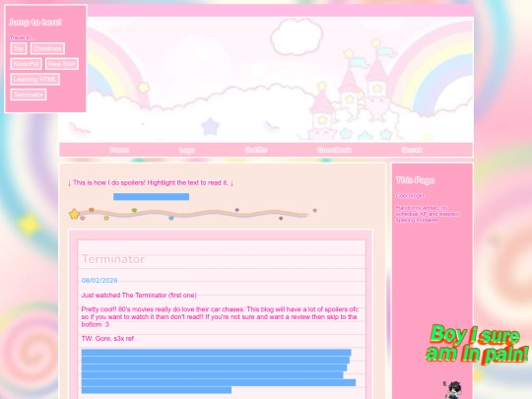Visit the Secret page
Viewport: 532px width, 399px height.
click(412, 150)
